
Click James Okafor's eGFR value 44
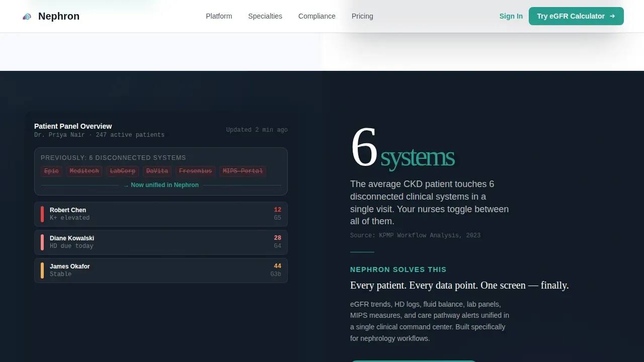coord(277,266)
